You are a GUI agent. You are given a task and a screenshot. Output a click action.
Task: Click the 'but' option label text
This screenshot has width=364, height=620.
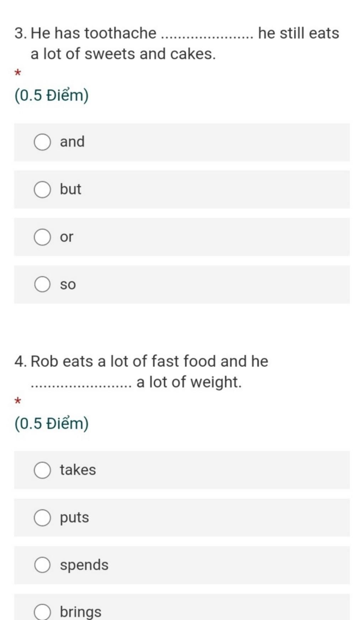coord(70,189)
